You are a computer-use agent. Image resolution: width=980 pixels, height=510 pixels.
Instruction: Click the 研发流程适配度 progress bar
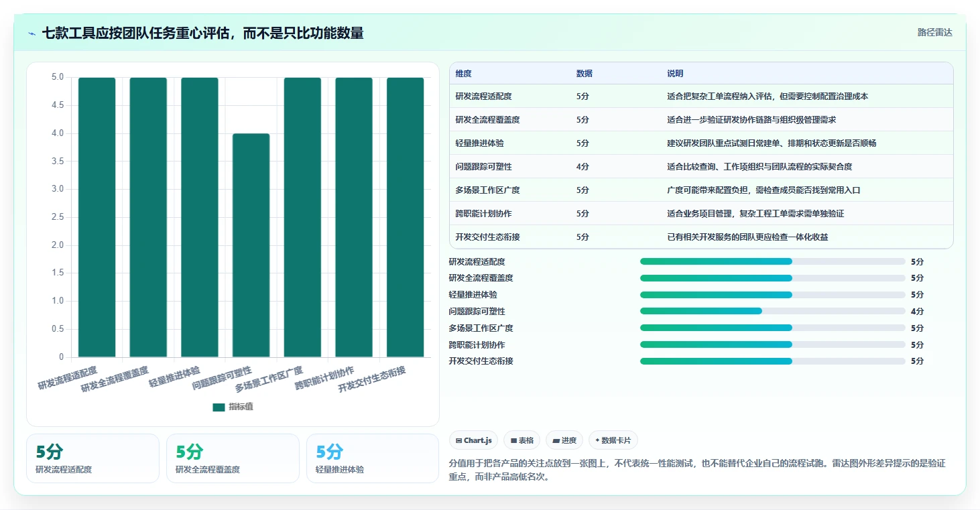click(773, 261)
